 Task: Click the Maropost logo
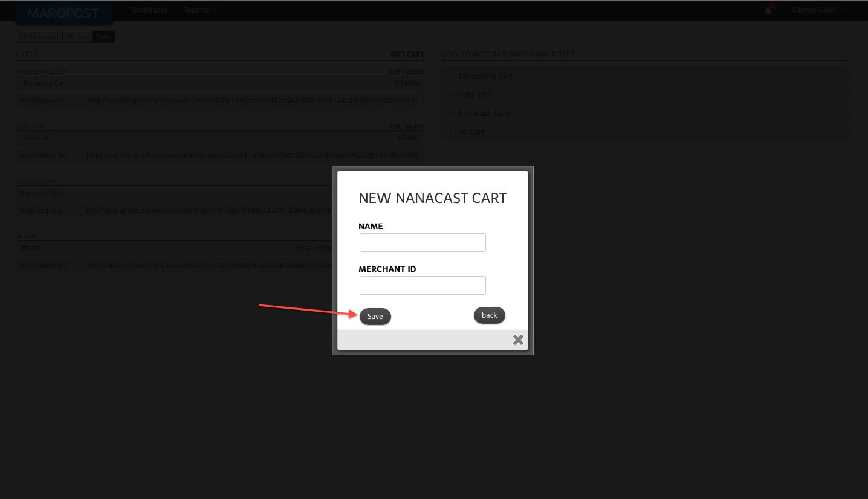coord(63,13)
